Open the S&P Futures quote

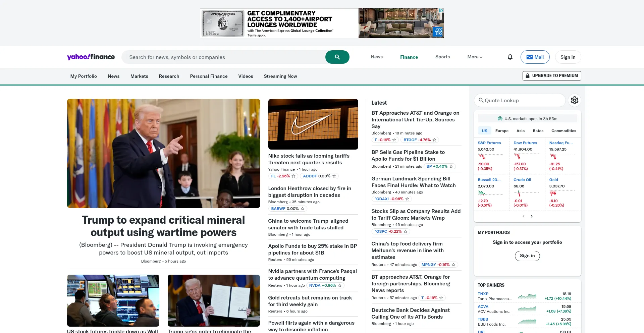click(x=489, y=143)
